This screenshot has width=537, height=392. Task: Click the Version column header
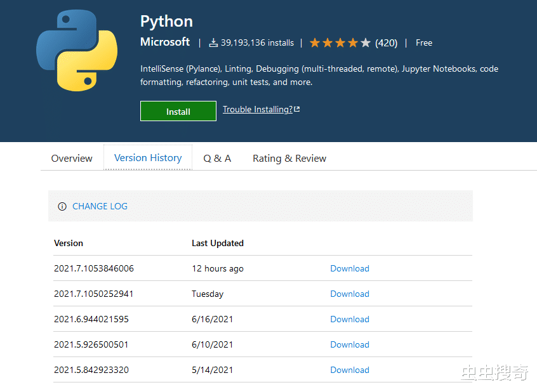[x=69, y=243]
